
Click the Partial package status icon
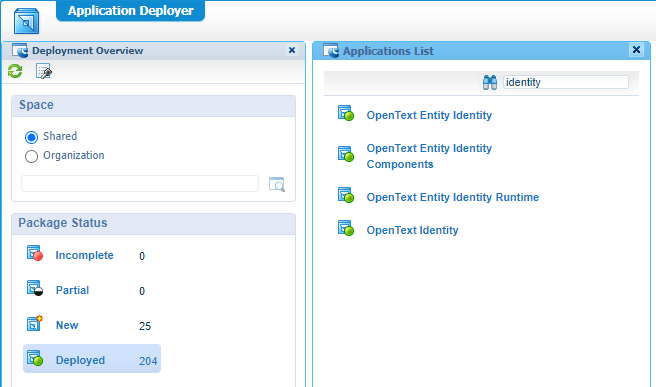coord(35,288)
